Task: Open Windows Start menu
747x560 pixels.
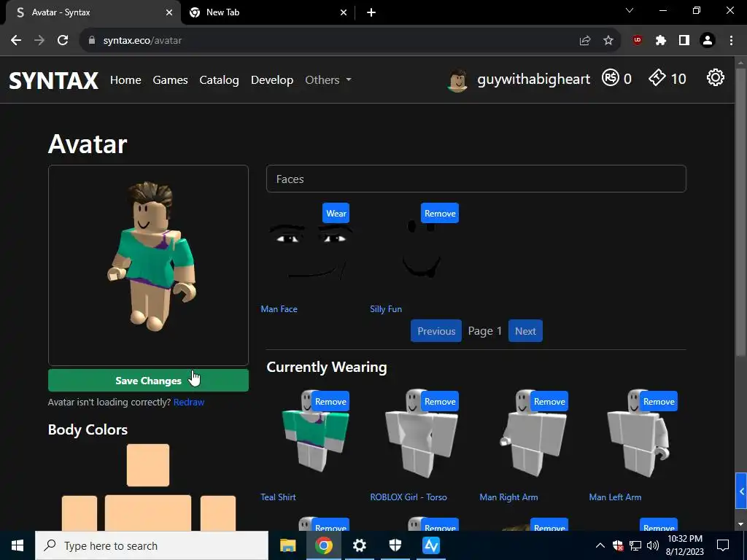Action: point(18,545)
